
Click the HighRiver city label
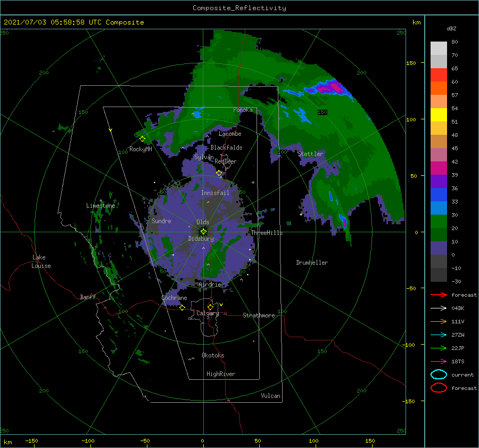(x=221, y=374)
